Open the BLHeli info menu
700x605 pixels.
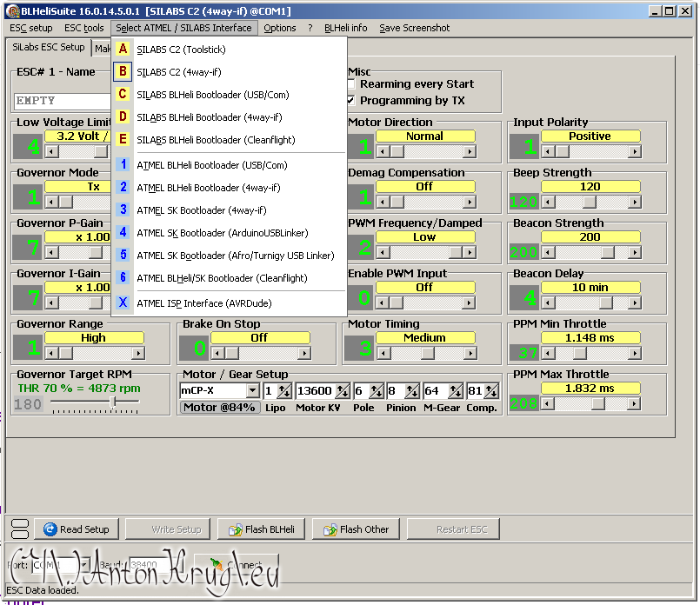[x=345, y=28]
